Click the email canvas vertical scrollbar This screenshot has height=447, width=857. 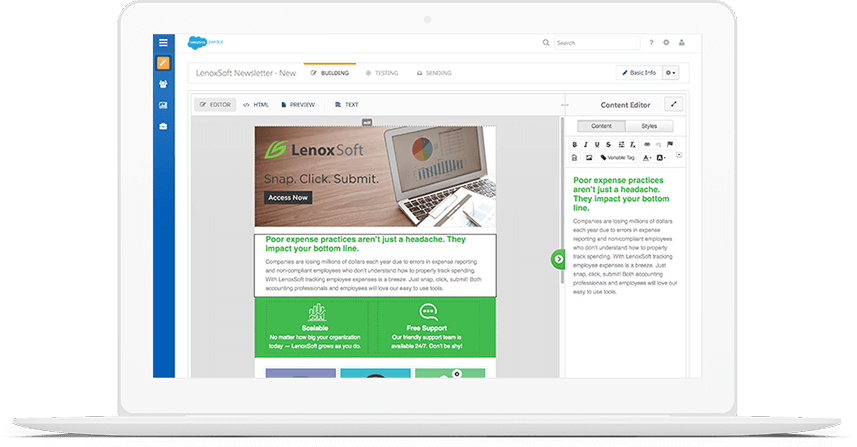(561, 199)
